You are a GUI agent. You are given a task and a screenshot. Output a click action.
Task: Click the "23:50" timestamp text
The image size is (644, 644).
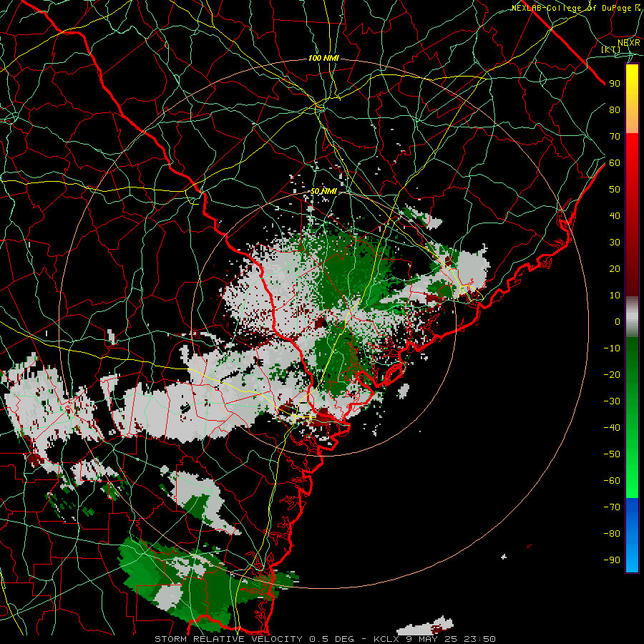tap(479, 639)
